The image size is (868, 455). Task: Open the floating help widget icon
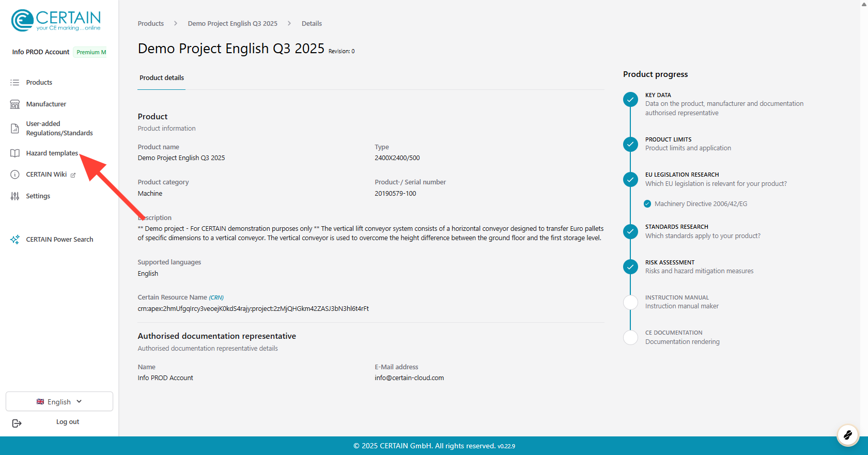pyautogui.click(x=847, y=435)
